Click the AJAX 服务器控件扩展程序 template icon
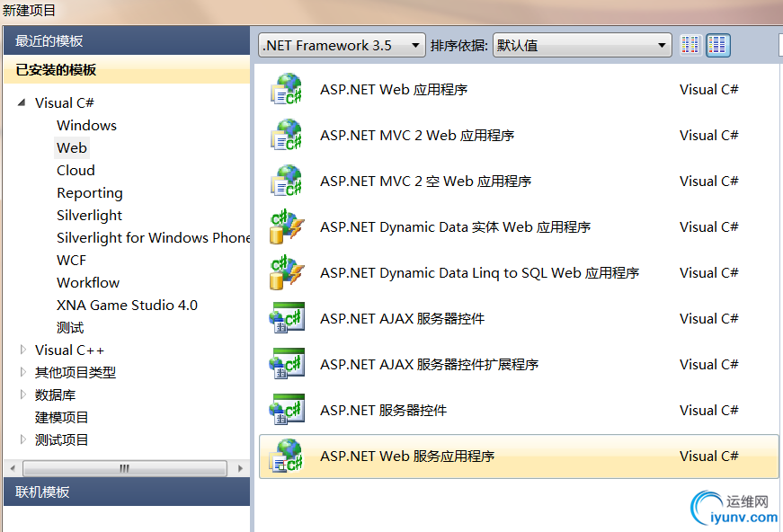Image resolution: width=783 pixels, height=532 pixels. point(287,364)
